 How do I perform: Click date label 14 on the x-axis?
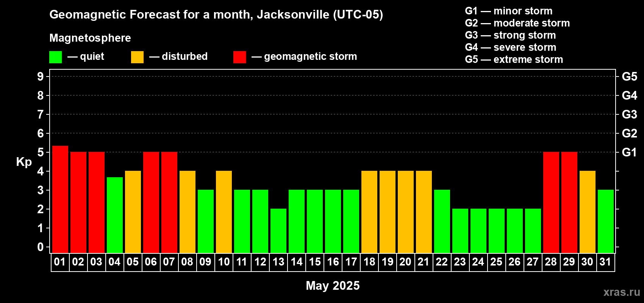point(297,262)
